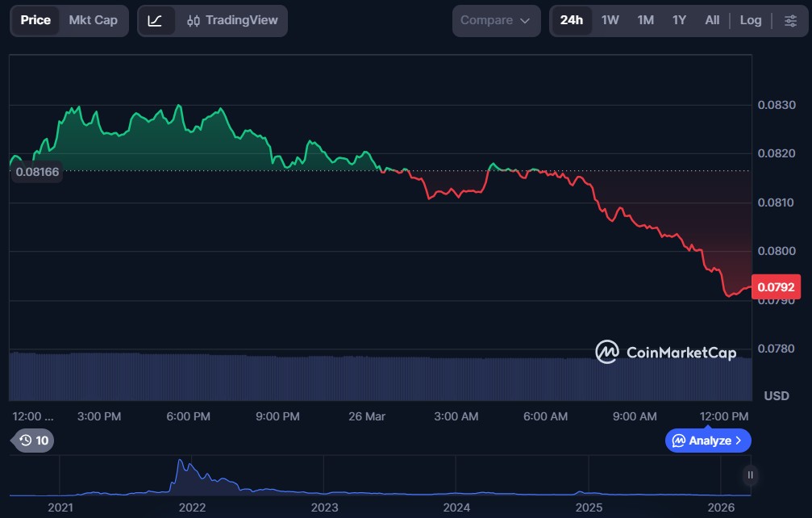Screen dimensions: 812x518
Task: Select the 1Y time range
Action: 679,20
